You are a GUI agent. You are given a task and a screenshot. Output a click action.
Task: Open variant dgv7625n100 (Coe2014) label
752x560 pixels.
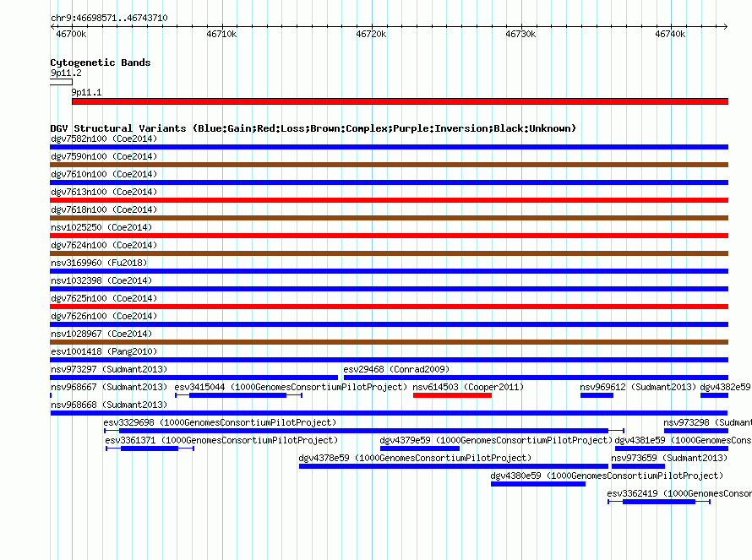(104, 298)
